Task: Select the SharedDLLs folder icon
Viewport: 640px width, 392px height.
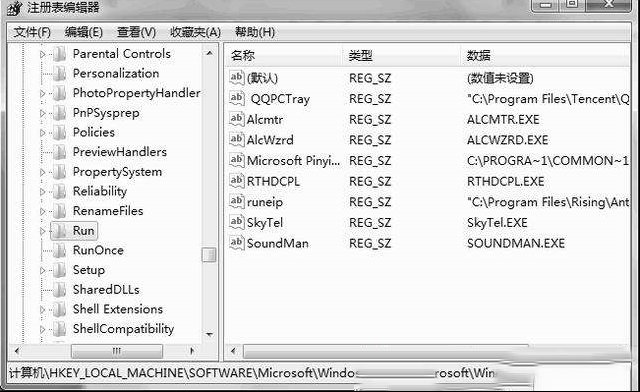Action: tap(60, 290)
